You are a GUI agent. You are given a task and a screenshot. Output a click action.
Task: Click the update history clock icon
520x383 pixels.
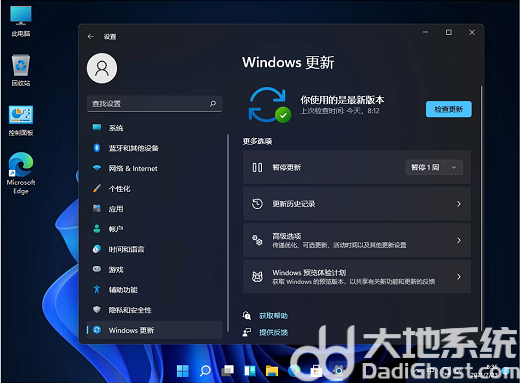(x=257, y=204)
